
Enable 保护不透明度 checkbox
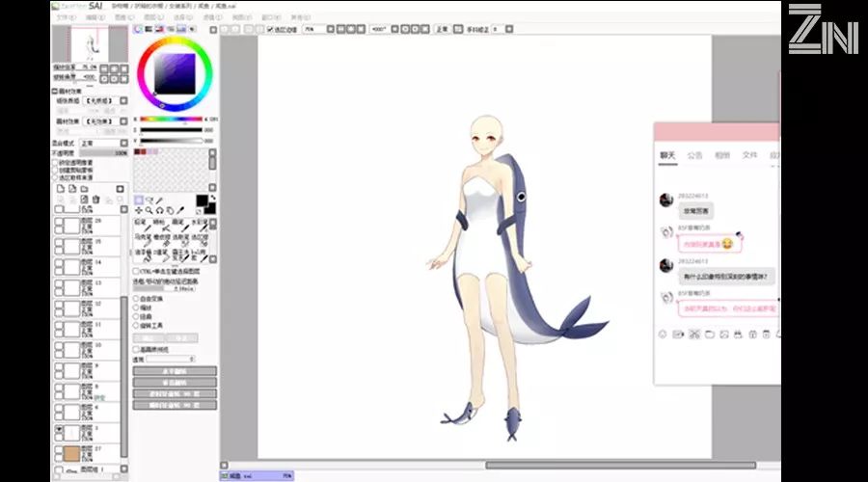pos(55,163)
